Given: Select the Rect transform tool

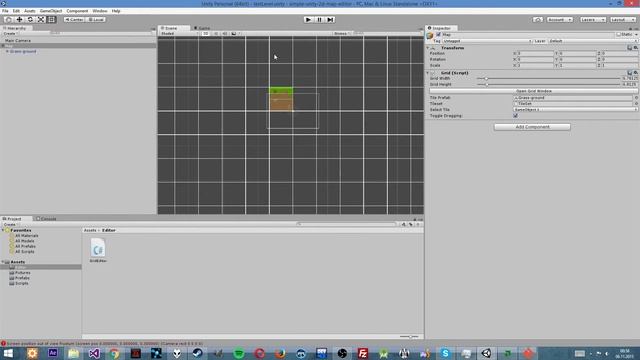Looking at the screenshot, I should pyautogui.click(x=51, y=20).
